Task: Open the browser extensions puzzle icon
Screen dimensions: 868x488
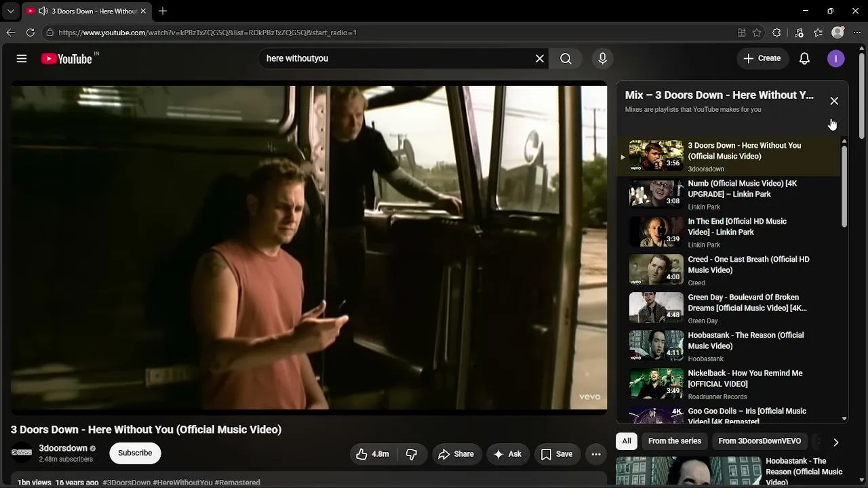Action: pos(777,33)
